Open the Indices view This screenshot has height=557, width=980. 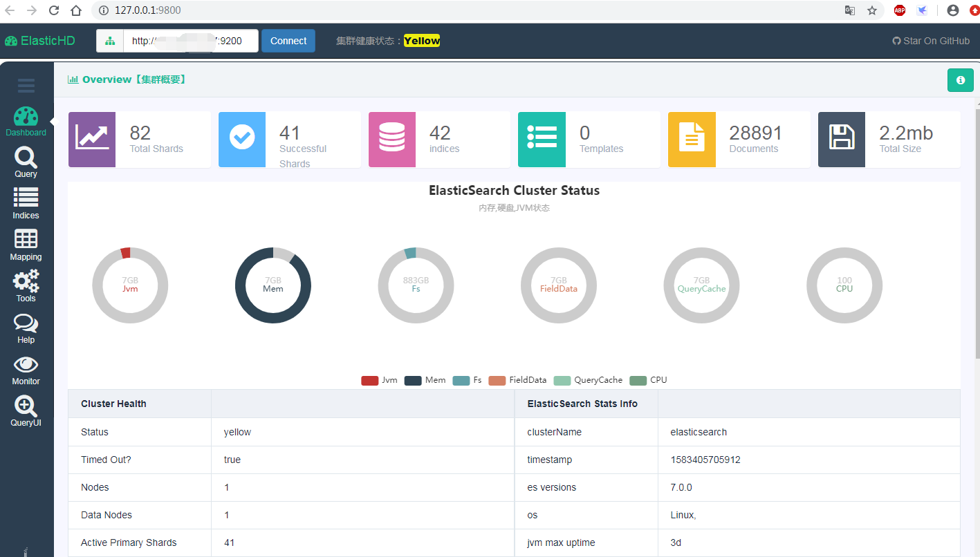tap(26, 204)
